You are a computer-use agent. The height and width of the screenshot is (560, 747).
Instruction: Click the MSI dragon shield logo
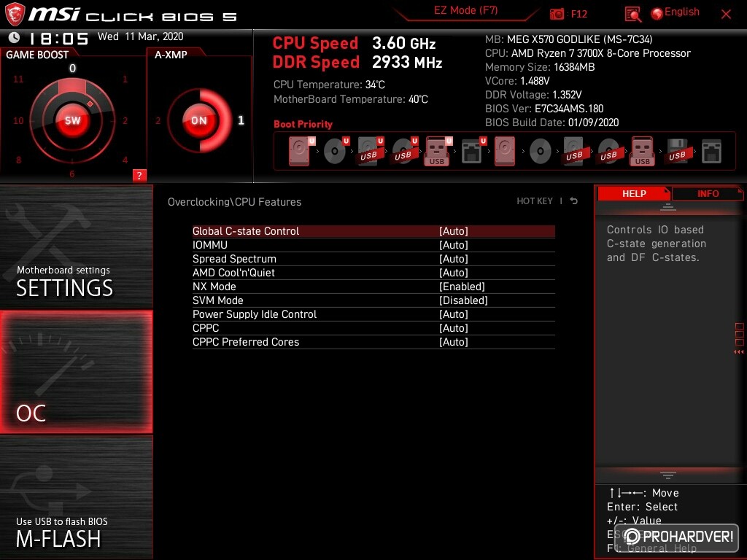(15, 15)
